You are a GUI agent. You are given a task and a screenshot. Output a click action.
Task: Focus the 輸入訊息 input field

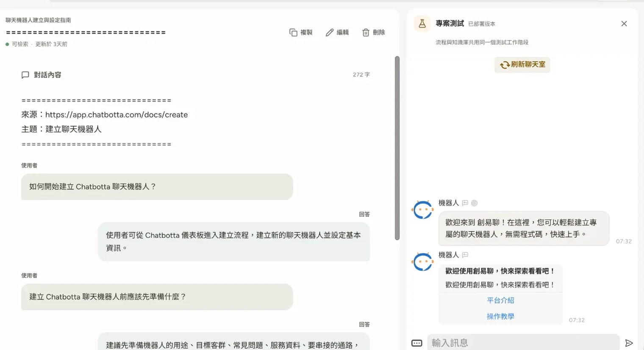tap(523, 342)
